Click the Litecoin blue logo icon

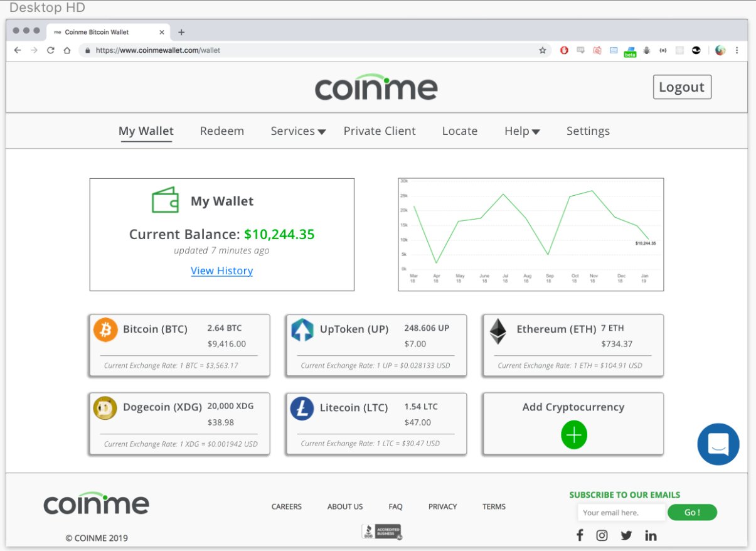tap(302, 408)
